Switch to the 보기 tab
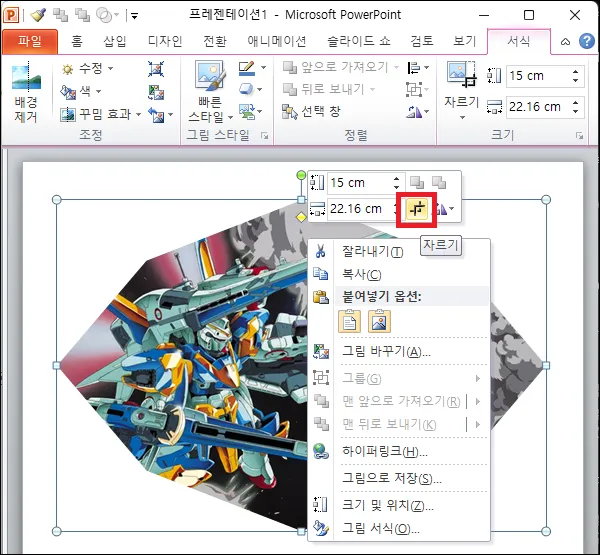The height and width of the screenshot is (555, 600). tap(465, 41)
